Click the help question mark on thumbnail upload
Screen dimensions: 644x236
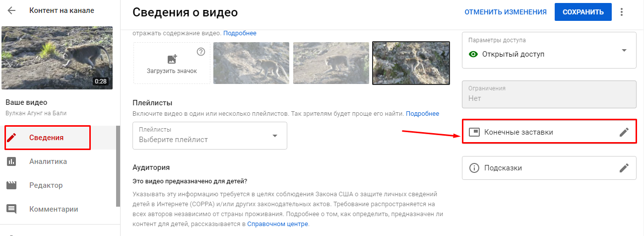[x=201, y=52]
